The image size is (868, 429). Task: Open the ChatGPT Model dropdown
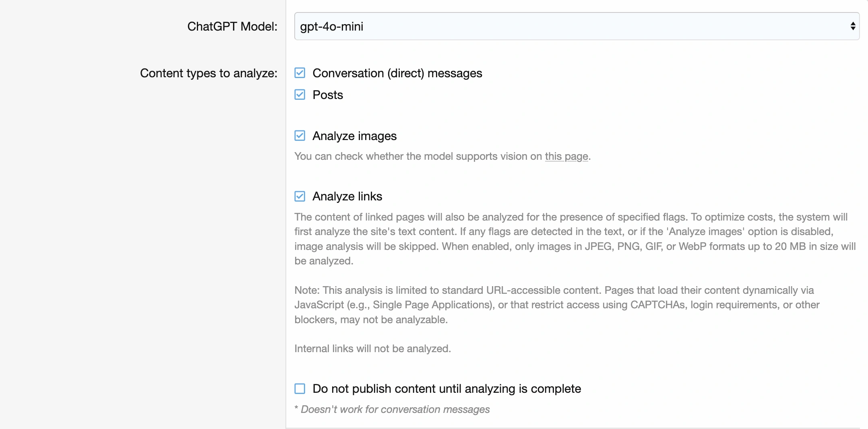577,26
